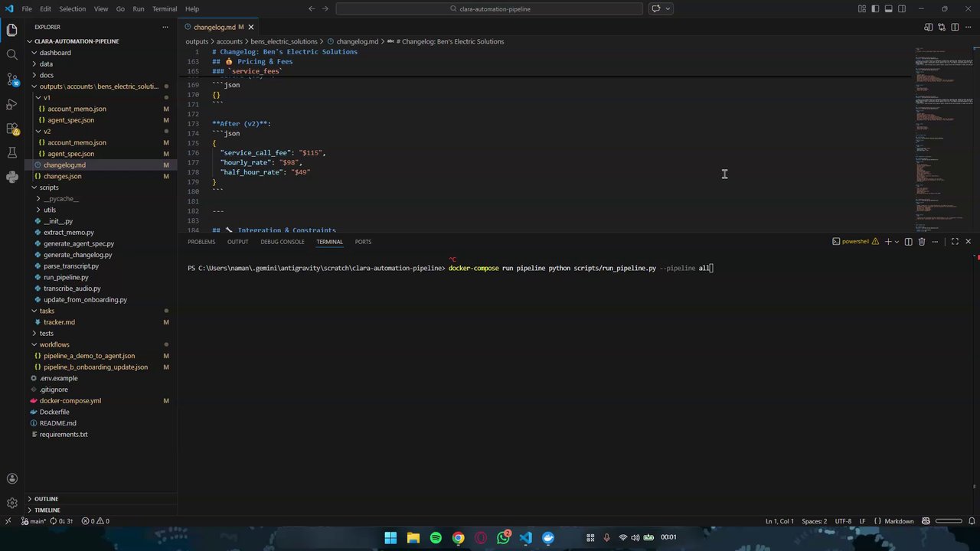
Task: Toggle the secondary side bar visibility
Action: pos(902,9)
